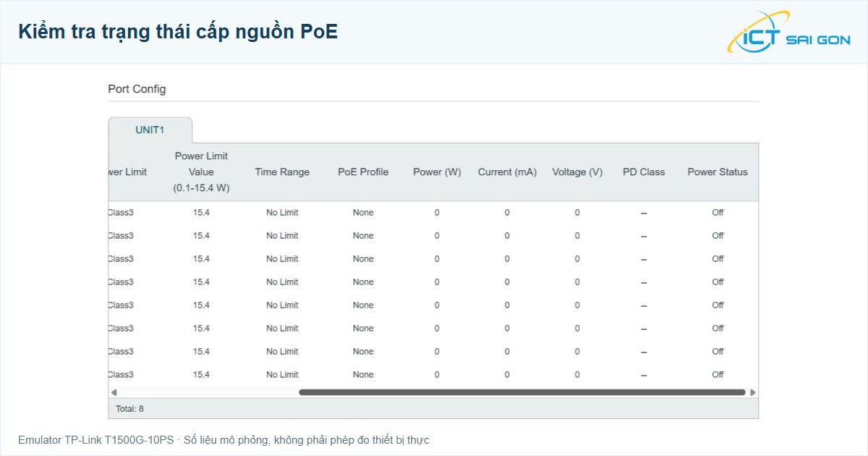
Task: Click the horizontal scrollbar thumb of the table
Action: 522,392
